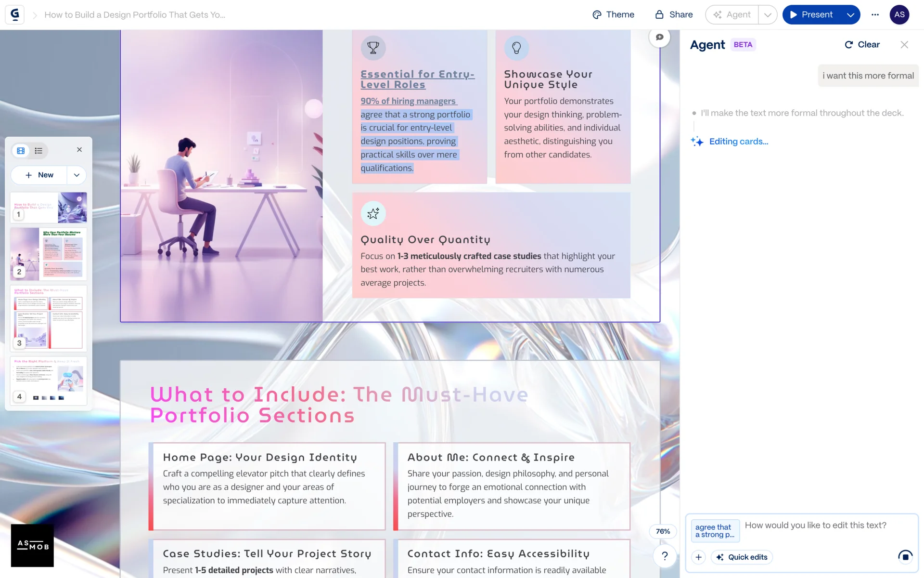Open the Theme palette settings
The width and height of the screenshot is (924, 578).
(x=613, y=14)
